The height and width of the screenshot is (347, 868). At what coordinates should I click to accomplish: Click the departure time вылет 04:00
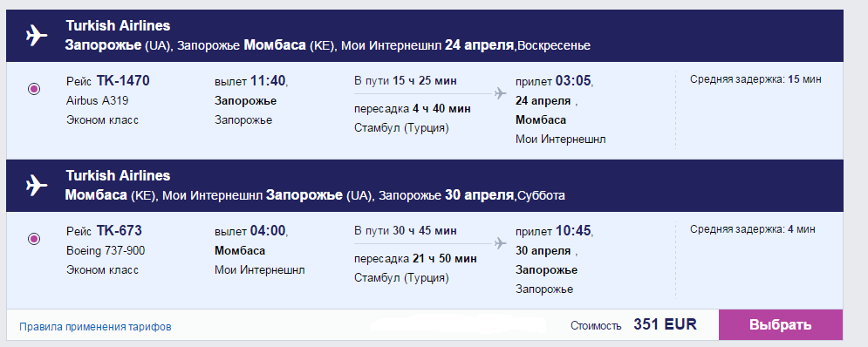coord(252,230)
